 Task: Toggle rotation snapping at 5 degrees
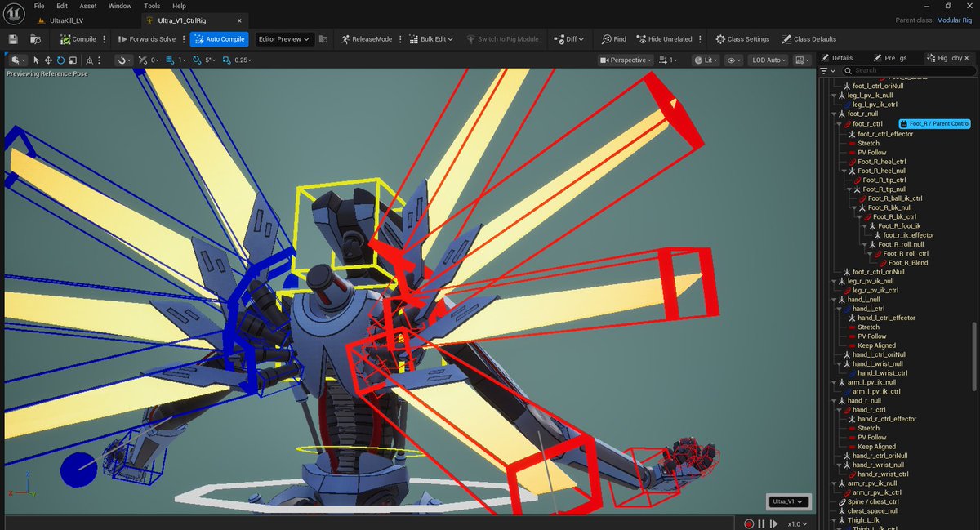(x=198, y=60)
